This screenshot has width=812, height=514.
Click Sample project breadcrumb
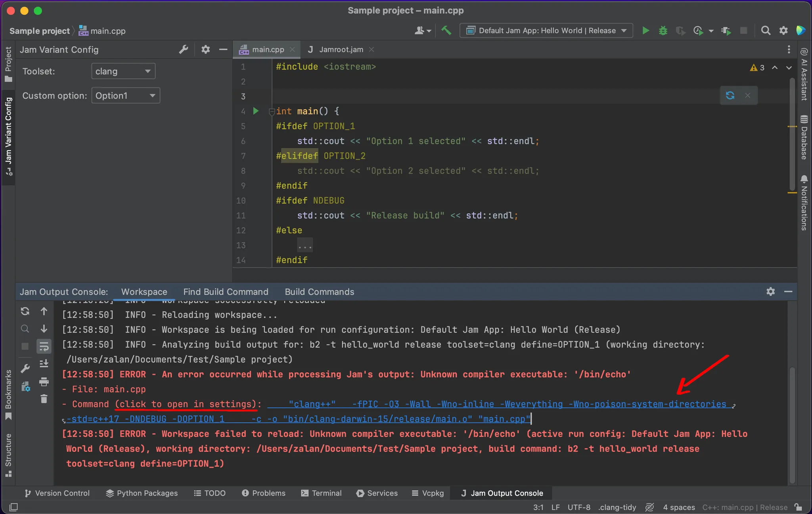tap(39, 31)
